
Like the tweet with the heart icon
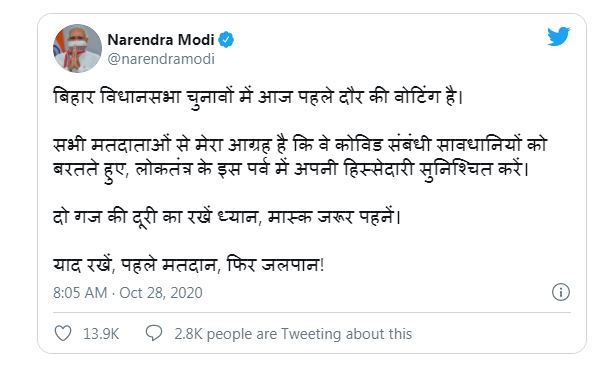[63, 333]
